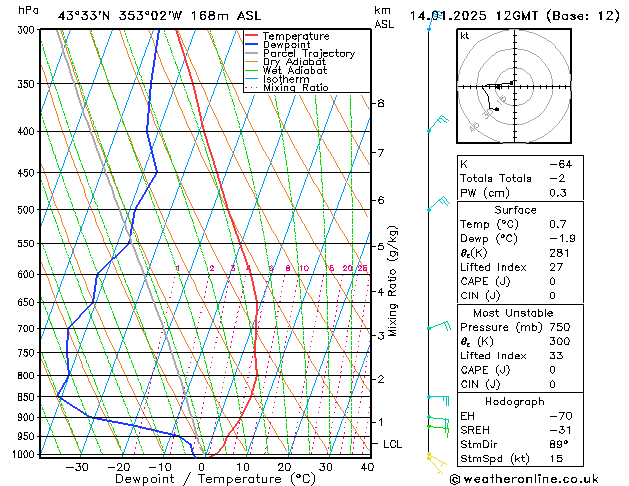This screenshot has width=629, height=486.
Task: Click the 8 km height axis label
Action: (381, 103)
